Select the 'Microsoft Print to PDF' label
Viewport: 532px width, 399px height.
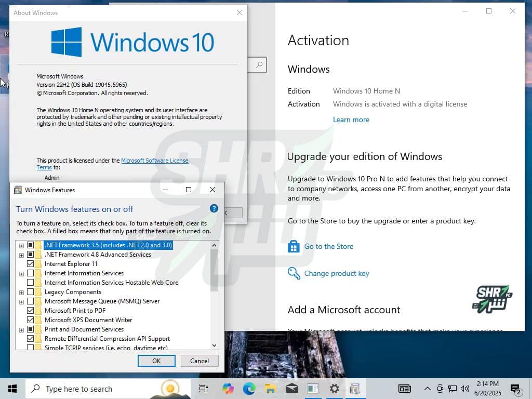[x=75, y=311]
